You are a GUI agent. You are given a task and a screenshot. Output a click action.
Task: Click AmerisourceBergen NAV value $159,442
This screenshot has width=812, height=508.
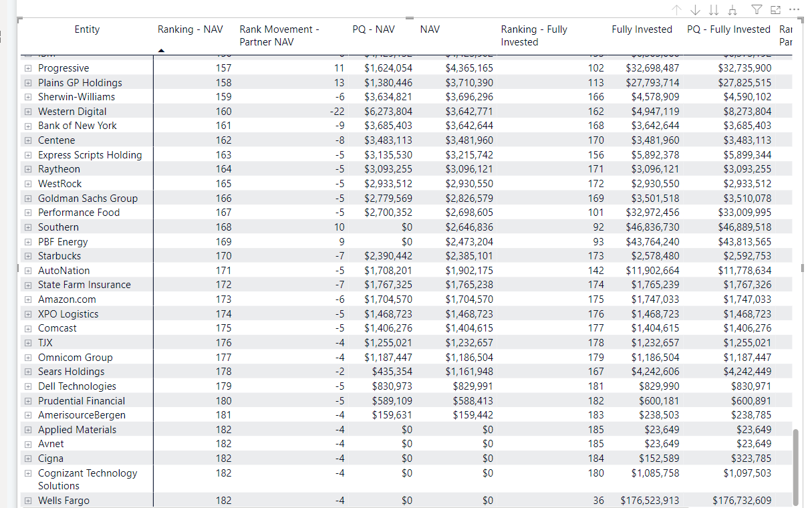472,415
